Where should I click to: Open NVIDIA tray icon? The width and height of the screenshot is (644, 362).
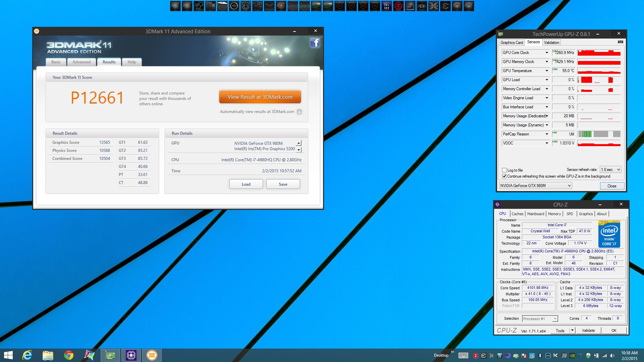point(572,356)
